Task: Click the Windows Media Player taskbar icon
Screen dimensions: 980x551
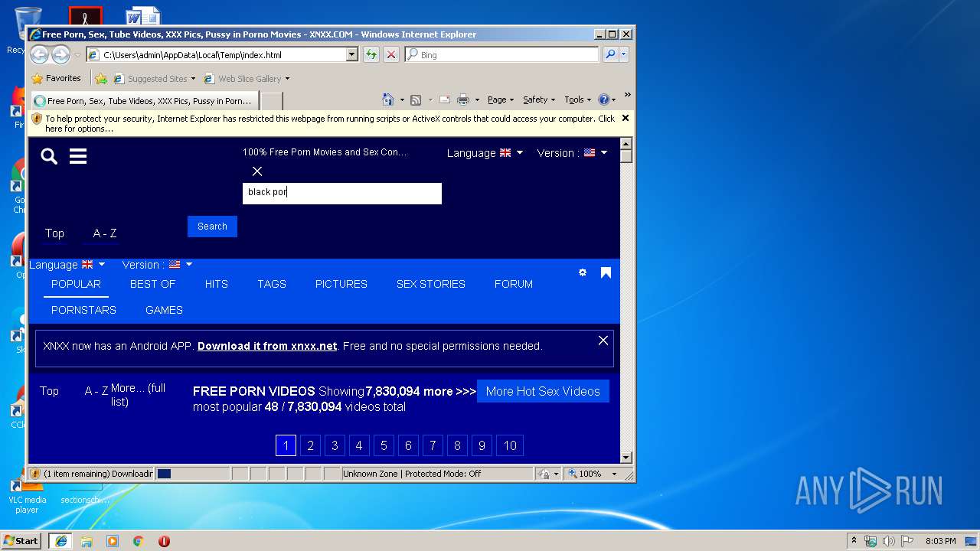Action: 113,541
